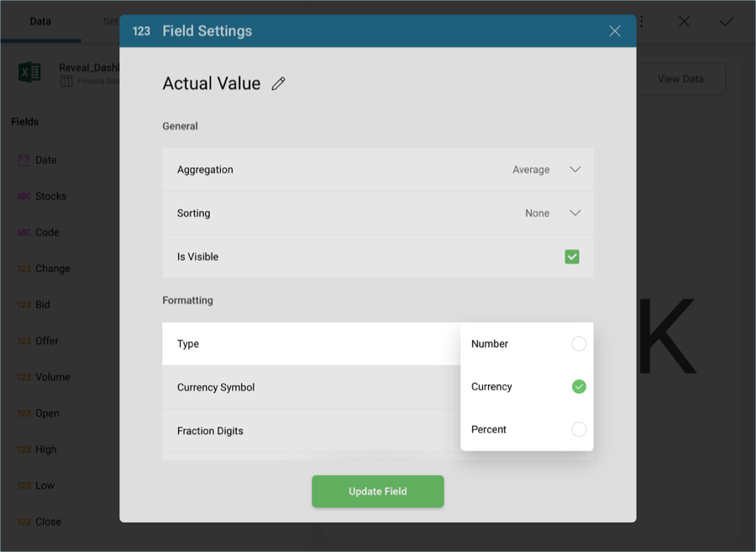Click the checkmark confirm icon at top right

pyautogui.click(x=727, y=22)
